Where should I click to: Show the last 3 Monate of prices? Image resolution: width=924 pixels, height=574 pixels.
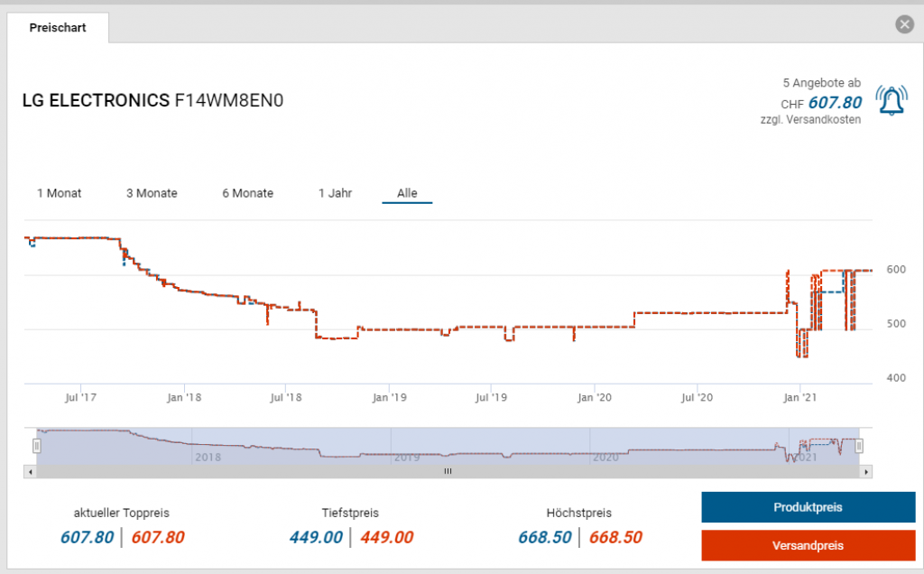pos(152,193)
